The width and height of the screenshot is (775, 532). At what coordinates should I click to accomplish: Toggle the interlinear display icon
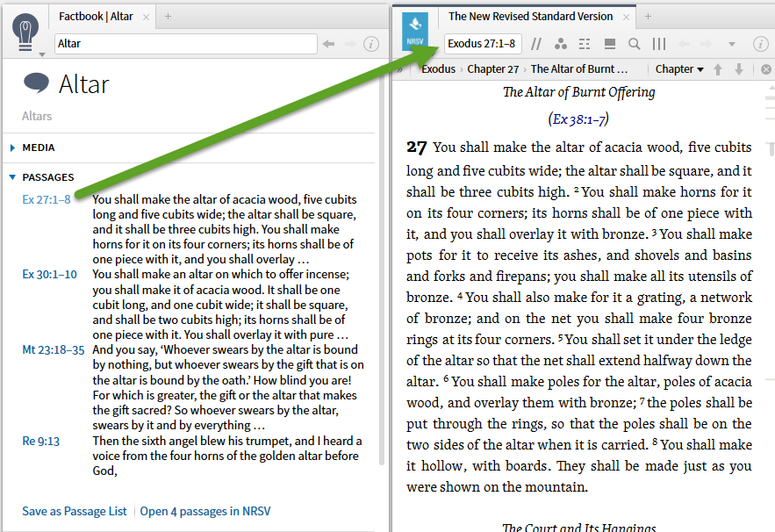(x=585, y=44)
